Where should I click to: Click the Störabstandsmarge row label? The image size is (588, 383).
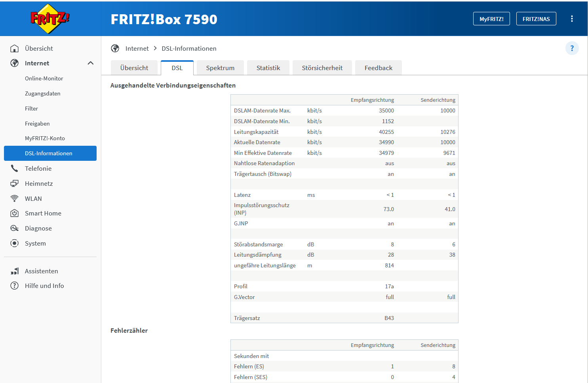(259, 244)
